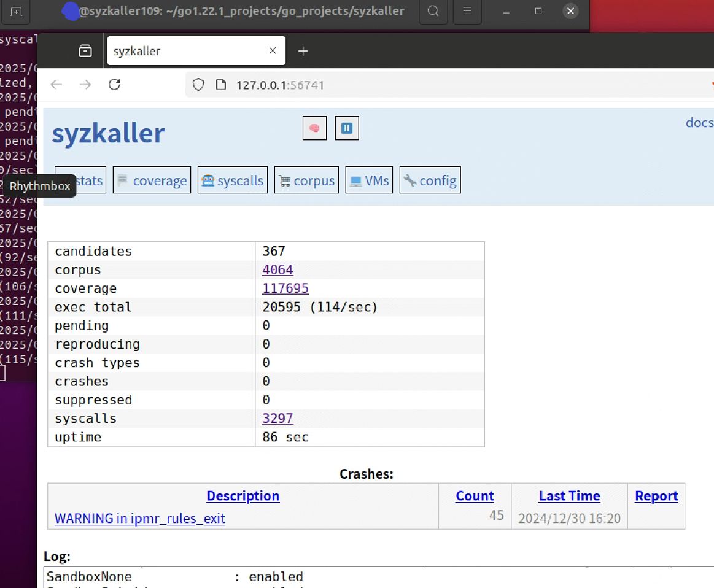Reload the page with refresh button

click(x=114, y=85)
